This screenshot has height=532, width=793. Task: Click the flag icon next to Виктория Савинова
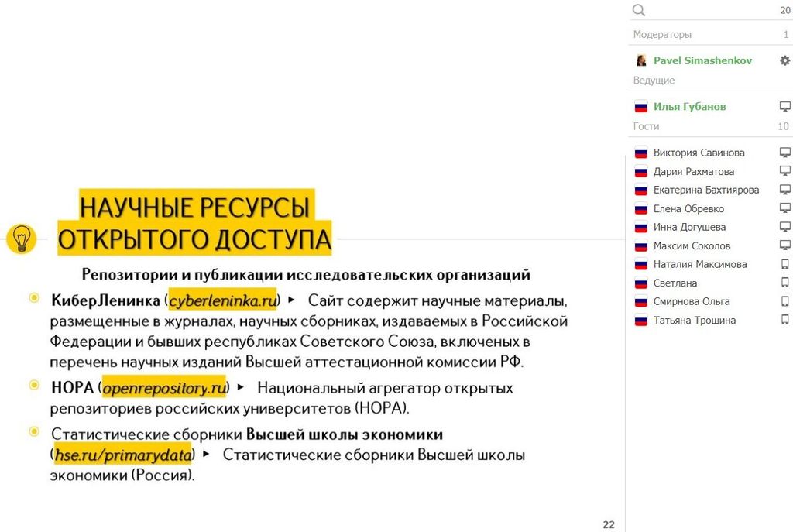coord(640,153)
